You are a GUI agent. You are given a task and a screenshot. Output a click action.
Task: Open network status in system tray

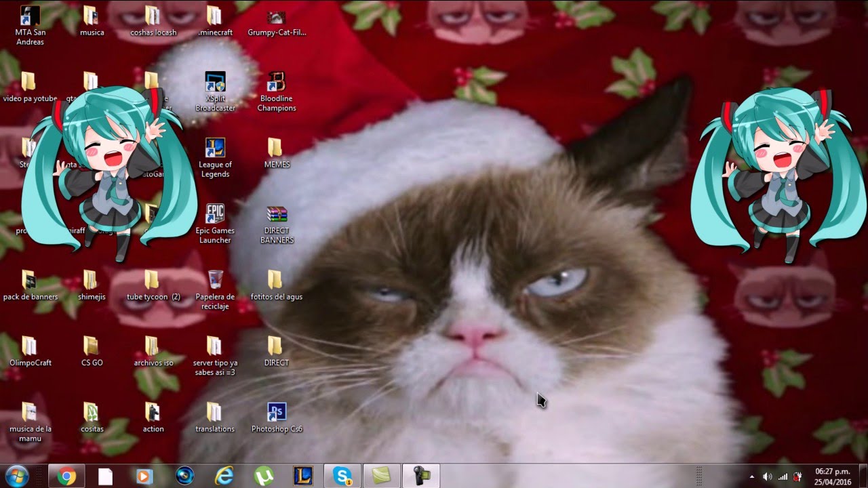(x=783, y=476)
